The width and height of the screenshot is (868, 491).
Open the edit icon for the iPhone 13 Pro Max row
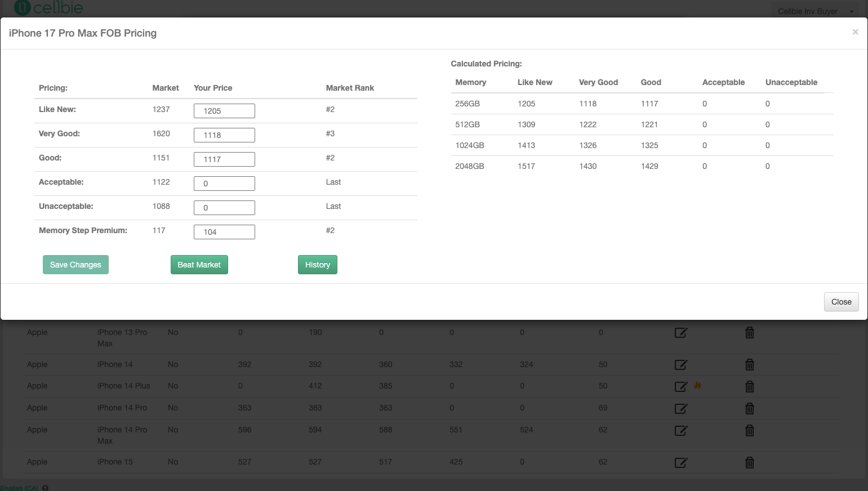pyautogui.click(x=681, y=333)
